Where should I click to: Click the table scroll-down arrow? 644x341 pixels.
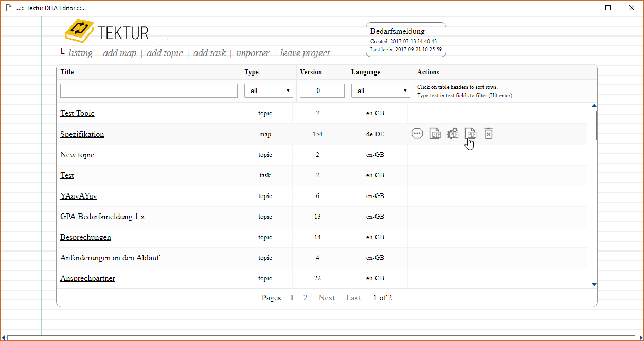pyautogui.click(x=594, y=284)
